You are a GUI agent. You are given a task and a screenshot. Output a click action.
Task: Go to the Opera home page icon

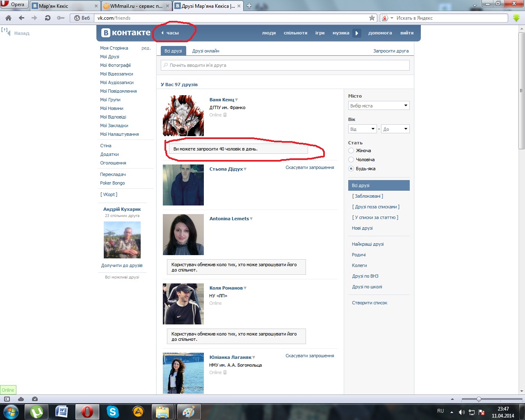[9, 18]
